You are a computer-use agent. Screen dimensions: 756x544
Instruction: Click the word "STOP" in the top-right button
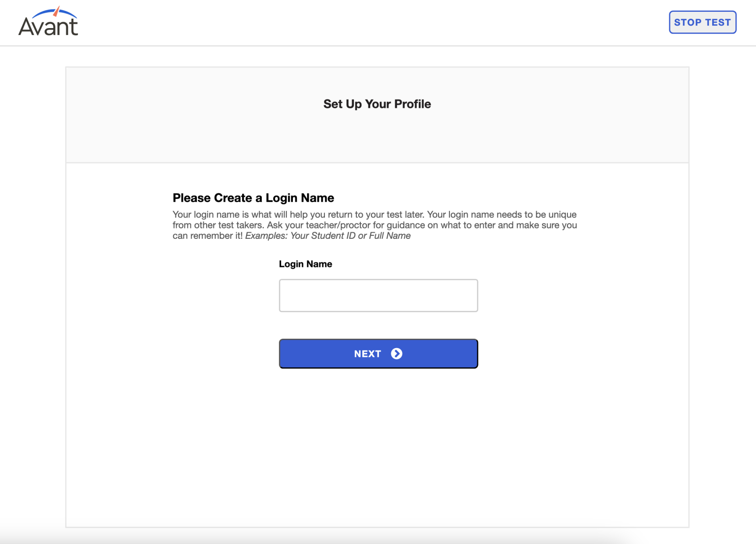[x=688, y=22]
